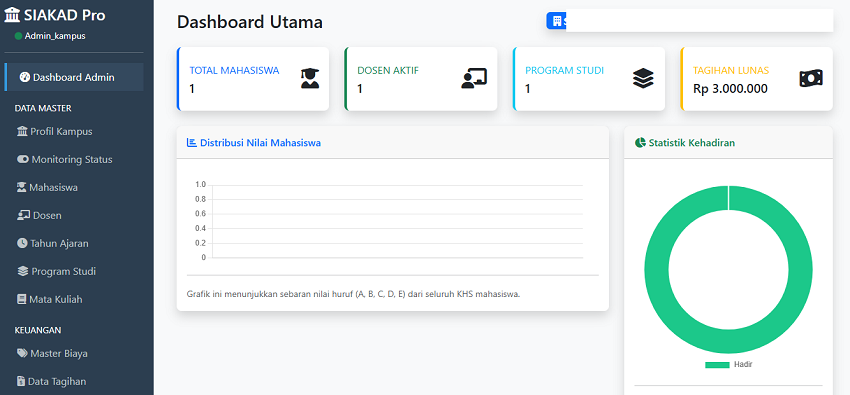Click the chart description text about sebaran nilai huruf
The height and width of the screenshot is (395, 850).
[353, 294]
